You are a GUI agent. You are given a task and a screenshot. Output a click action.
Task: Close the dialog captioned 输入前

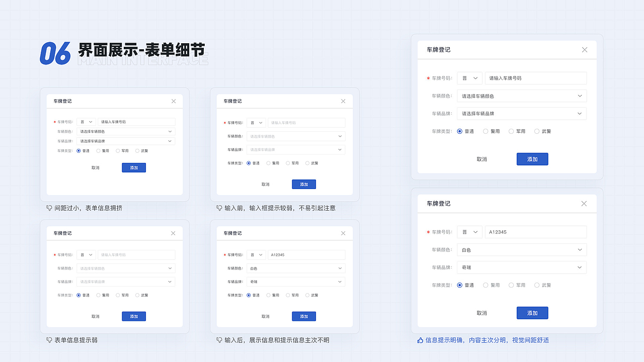pos(343,101)
